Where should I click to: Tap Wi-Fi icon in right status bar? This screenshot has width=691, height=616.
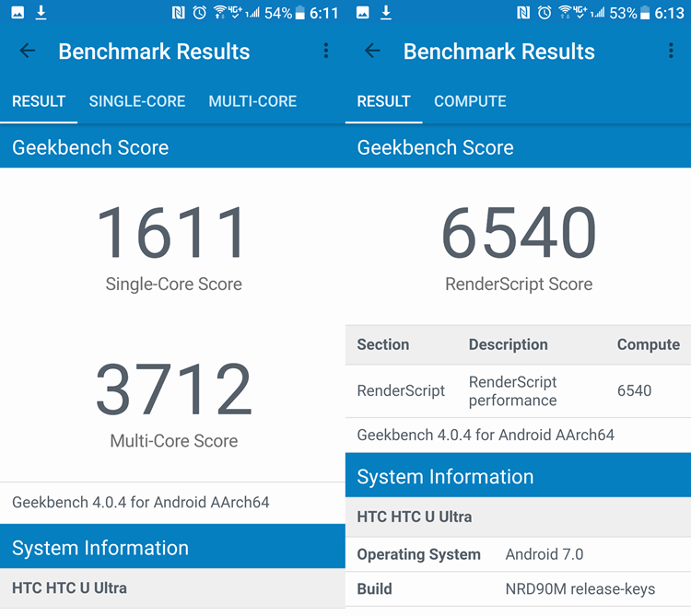coord(565,12)
